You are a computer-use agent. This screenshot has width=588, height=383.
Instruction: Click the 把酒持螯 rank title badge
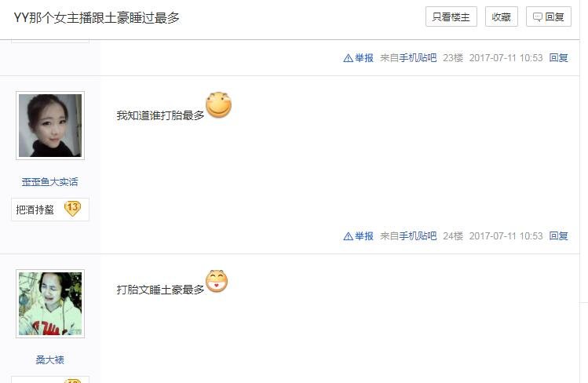coord(50,210)
